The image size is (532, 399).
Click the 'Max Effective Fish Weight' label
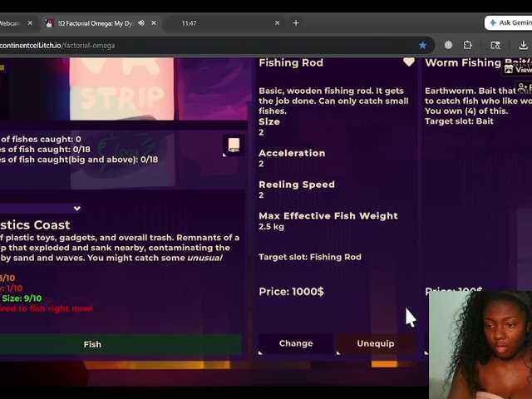(x=328, y=216)
